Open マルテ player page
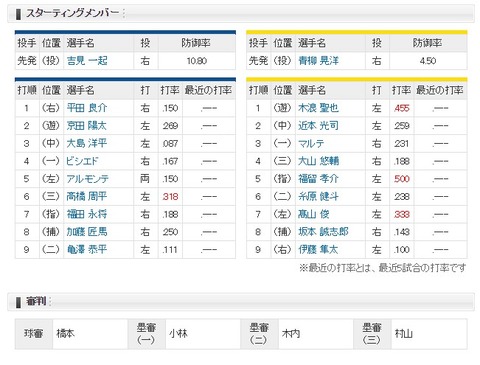The width and height of the screenshot is (480, 365). 311,143
